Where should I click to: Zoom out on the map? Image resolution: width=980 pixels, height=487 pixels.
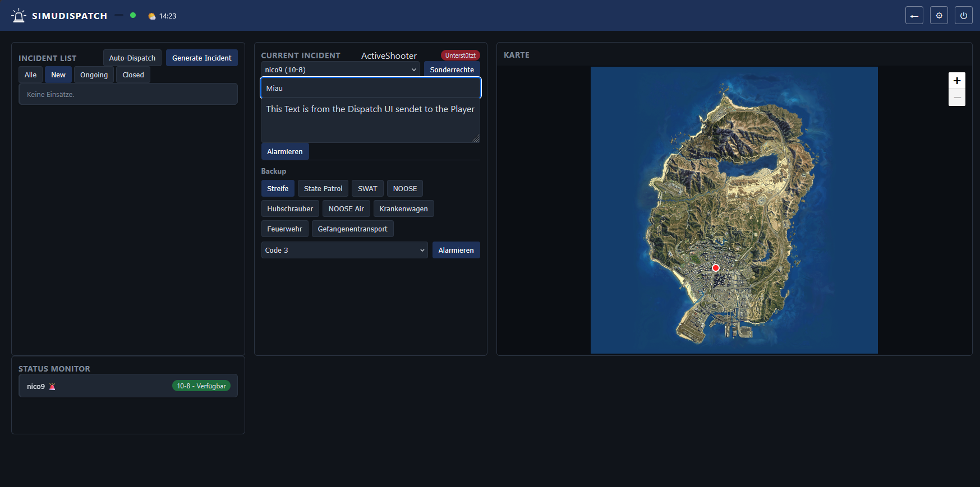click(957, 98)
